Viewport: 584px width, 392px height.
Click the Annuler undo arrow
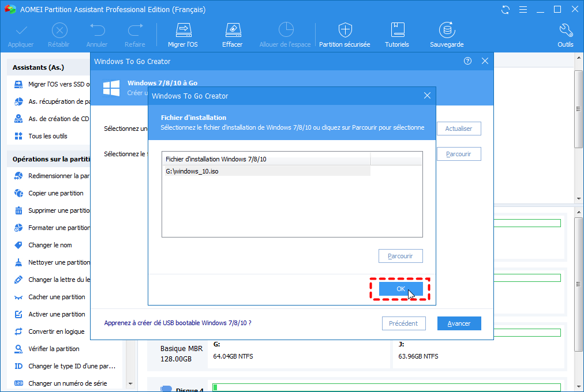[97, 31]
